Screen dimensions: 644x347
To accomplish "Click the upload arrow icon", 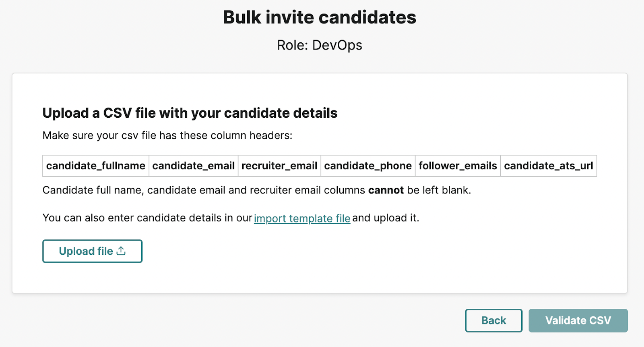I will click(121, 251).
